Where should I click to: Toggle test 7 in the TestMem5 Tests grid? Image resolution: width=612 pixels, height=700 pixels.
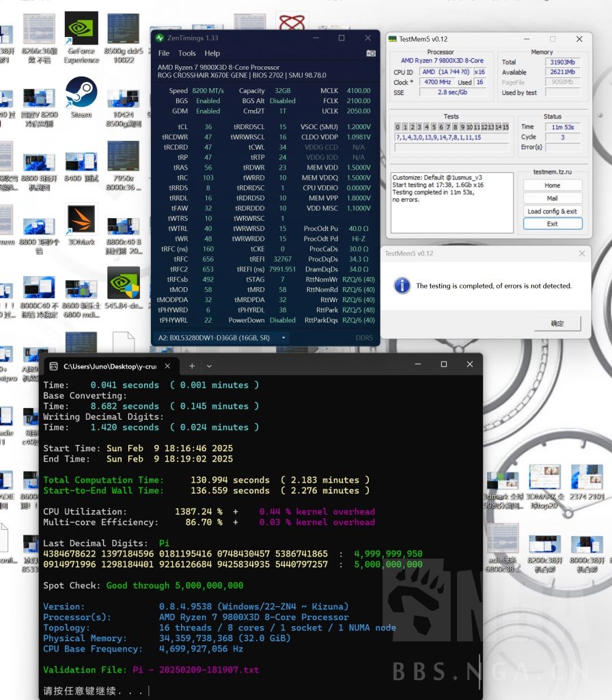449,126
